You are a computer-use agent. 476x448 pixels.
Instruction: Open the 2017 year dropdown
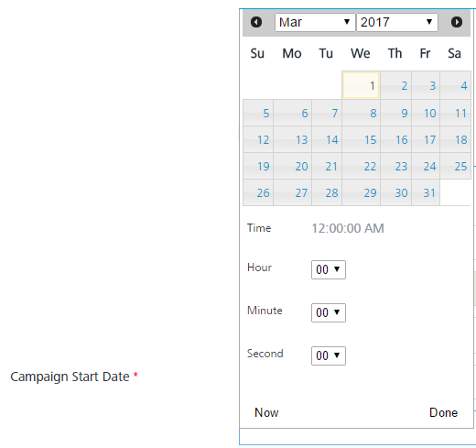tap(397, 22)
